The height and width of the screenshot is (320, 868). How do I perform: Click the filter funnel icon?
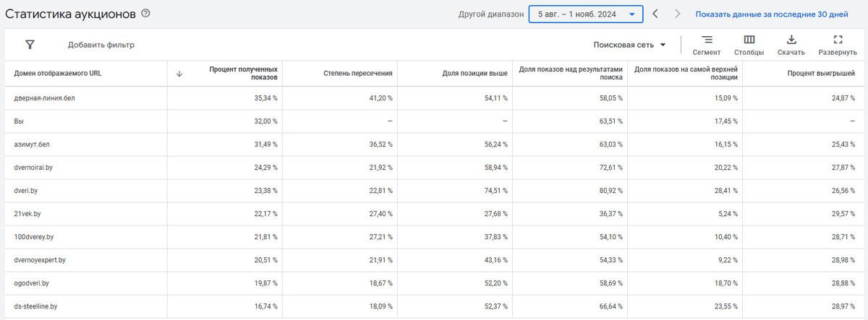pyautogui.click(x=30, y=45)
